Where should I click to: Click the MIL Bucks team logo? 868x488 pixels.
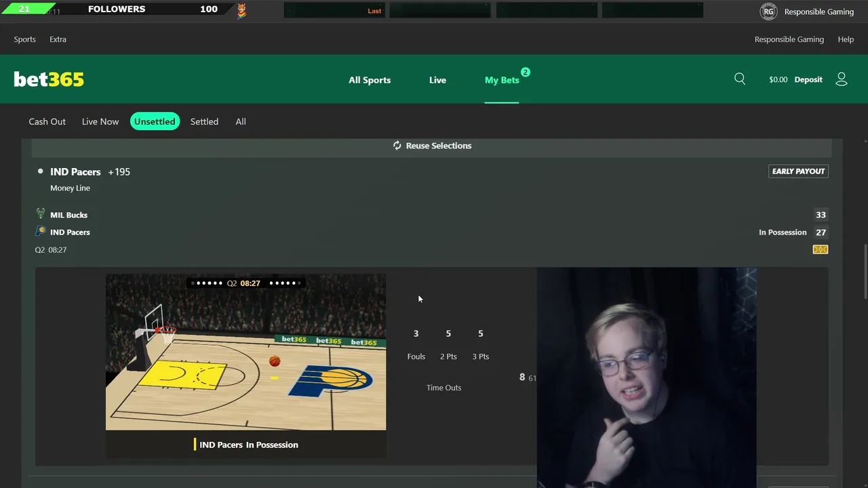[41, 214]
